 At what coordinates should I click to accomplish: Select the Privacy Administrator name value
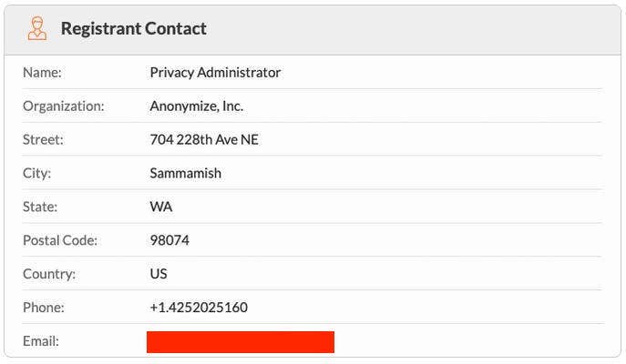(x=215, y=72)
